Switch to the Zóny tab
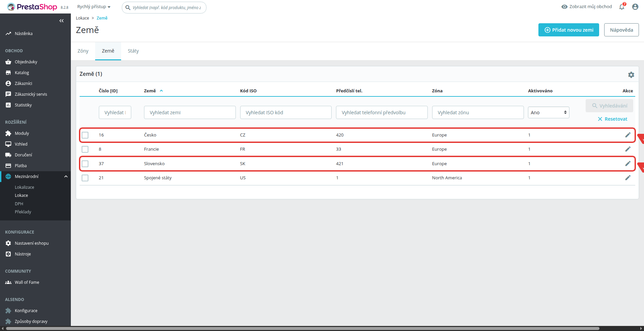The width and height of the screenshot is (644, 331). (x=83, y=51)
